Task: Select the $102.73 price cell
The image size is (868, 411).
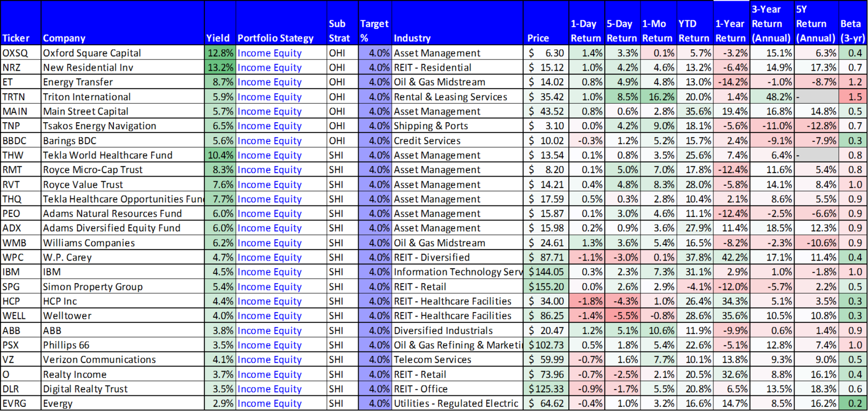Action: coord(546,345)
